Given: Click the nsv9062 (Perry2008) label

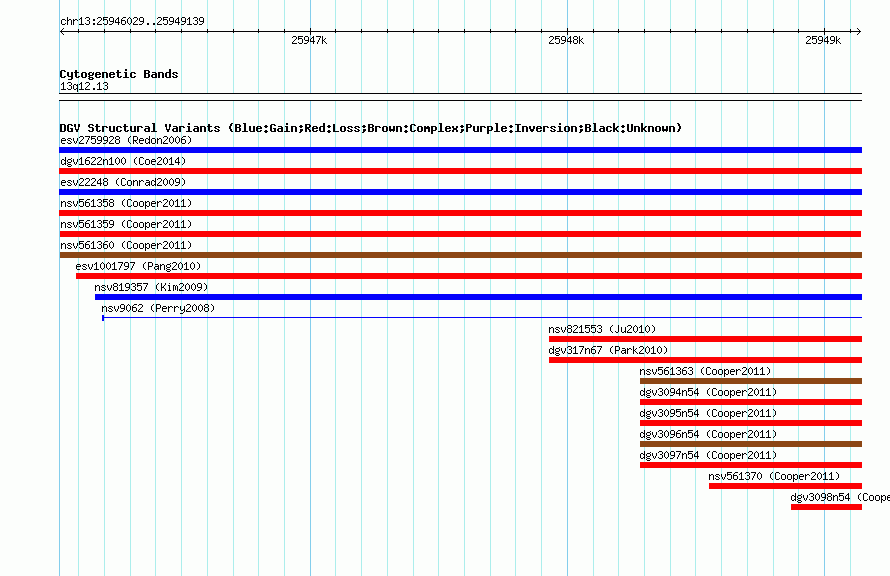Looking at the screenshot, I should tap(158, 308).
